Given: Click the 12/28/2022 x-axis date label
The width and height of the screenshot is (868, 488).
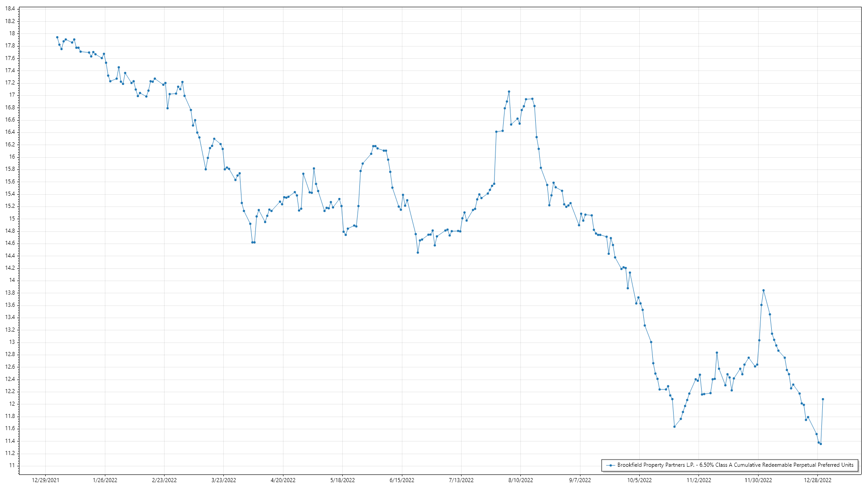Looking at the screenshot, I should point(817,480).
